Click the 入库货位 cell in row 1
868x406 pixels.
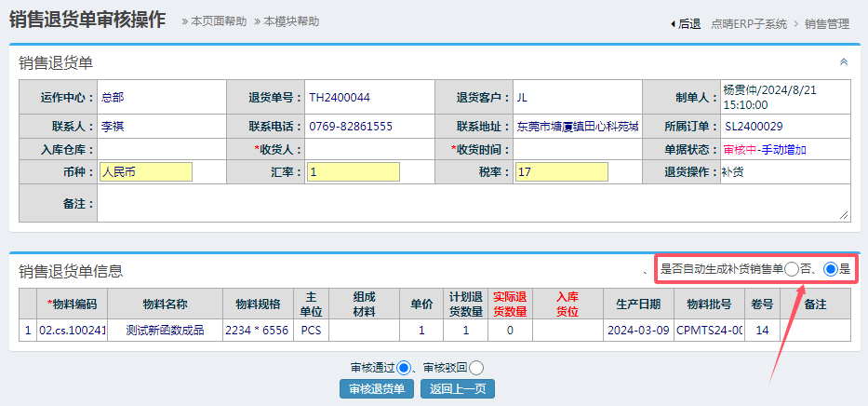567,330
